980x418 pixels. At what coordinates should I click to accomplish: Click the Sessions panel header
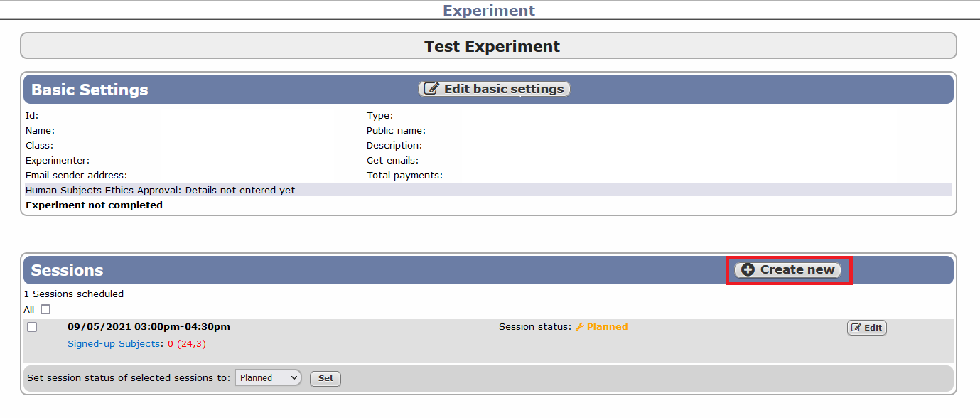[66, 270]
